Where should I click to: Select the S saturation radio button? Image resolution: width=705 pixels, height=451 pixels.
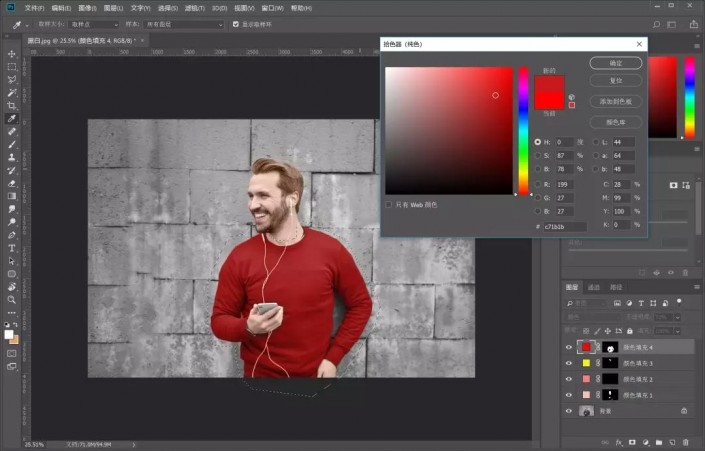coord(538,156)
